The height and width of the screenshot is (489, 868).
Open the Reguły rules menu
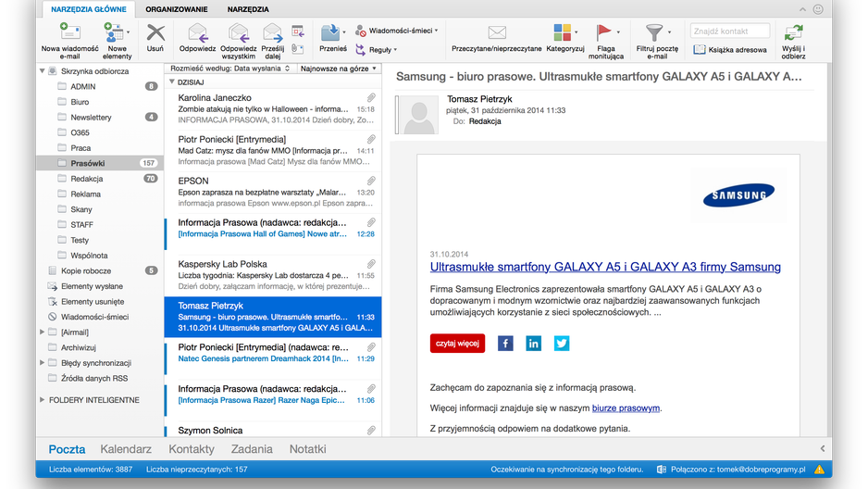pyautogui.click(x=377, y=49)
